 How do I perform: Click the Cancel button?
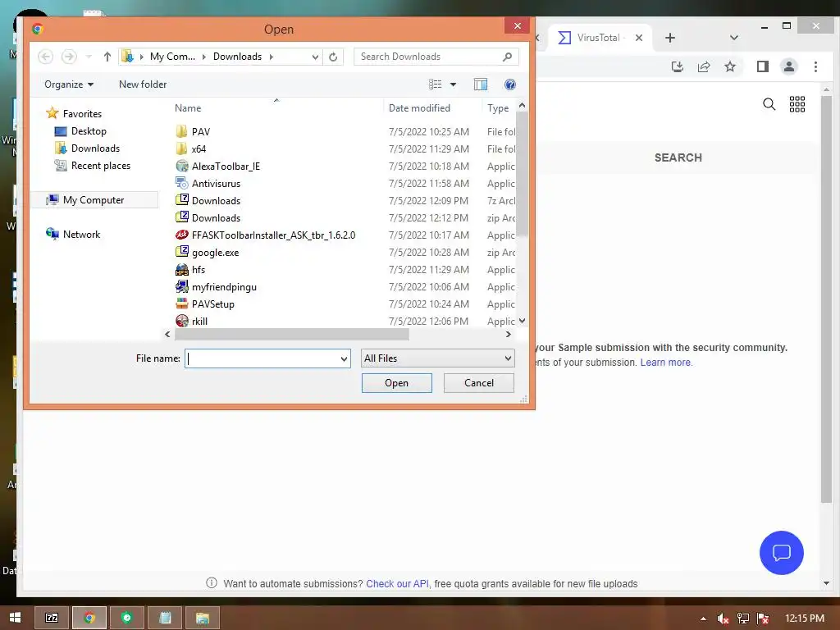(x=479, y=383)
